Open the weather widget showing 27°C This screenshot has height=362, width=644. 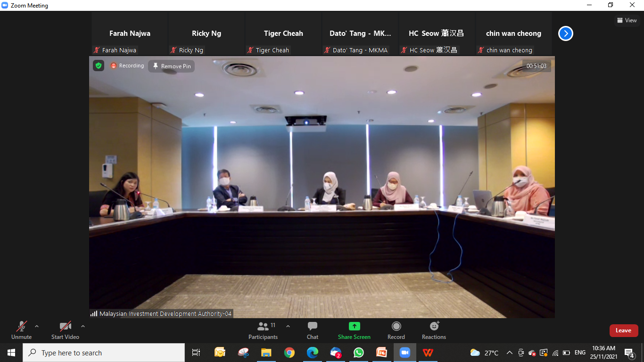pos(484,353)
